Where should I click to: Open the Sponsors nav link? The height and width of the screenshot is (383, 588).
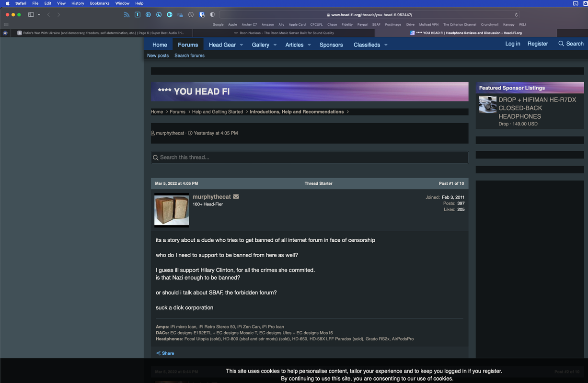pyautogui.click(x=331, y=45)
